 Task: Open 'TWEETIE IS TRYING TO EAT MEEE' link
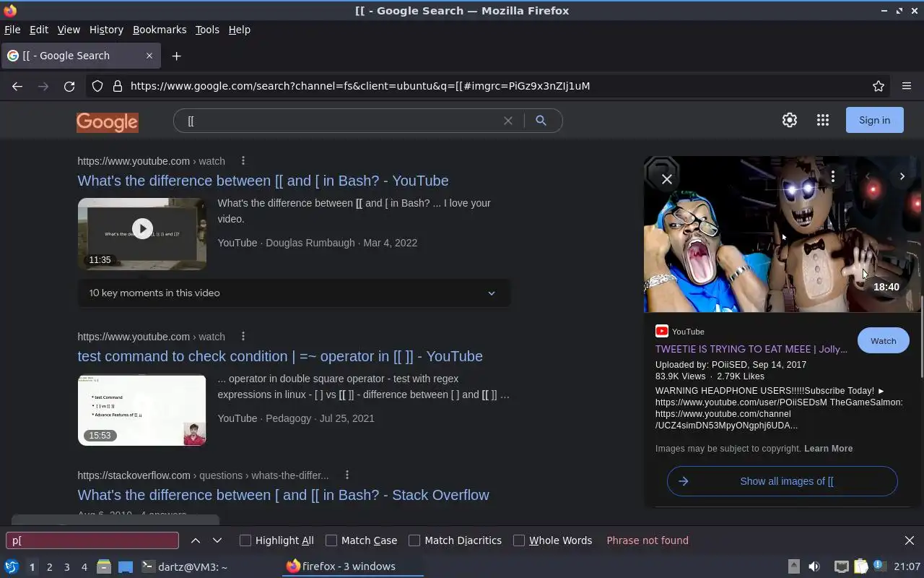click(751, 349)
